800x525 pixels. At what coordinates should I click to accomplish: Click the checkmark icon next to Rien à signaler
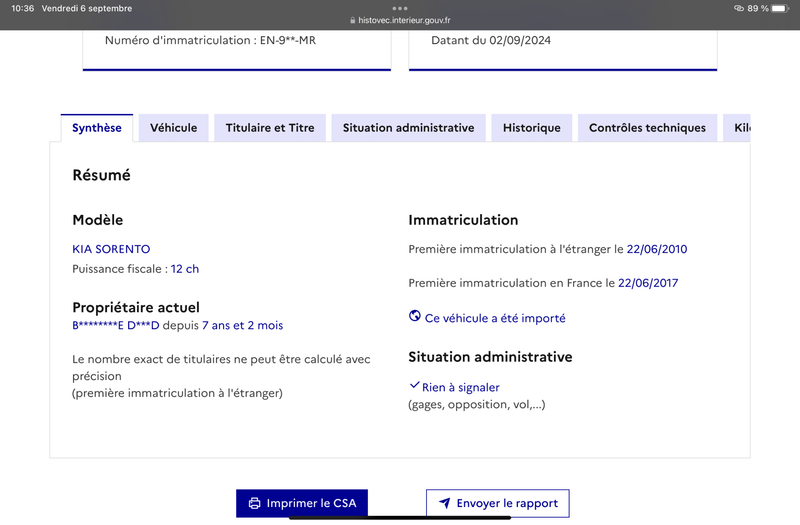tap(414, 385)
